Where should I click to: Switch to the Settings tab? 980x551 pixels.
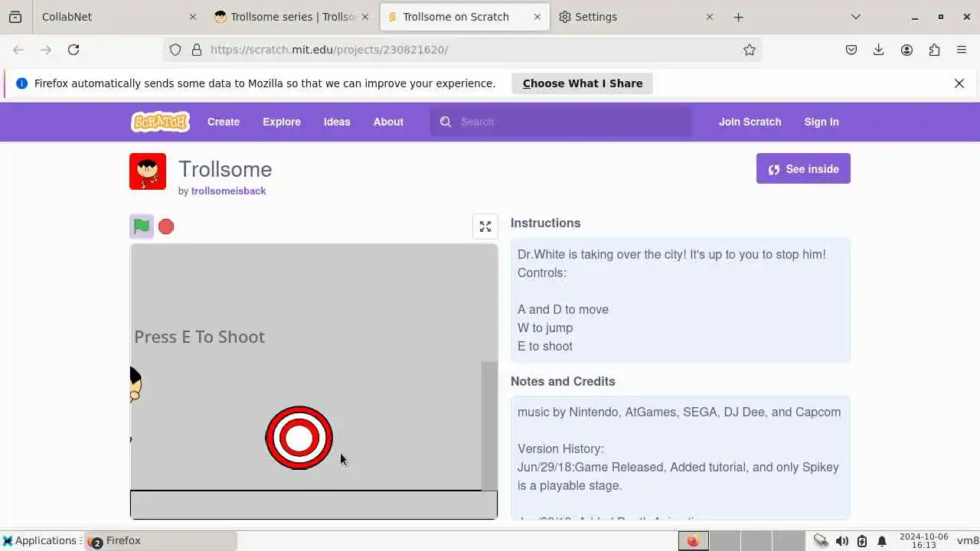coord(636,17)
